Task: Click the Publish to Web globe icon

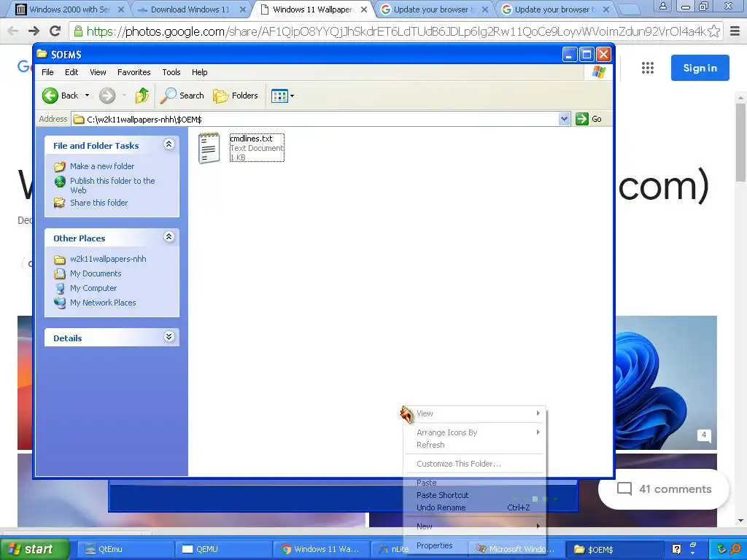Action: click(60, 182)
